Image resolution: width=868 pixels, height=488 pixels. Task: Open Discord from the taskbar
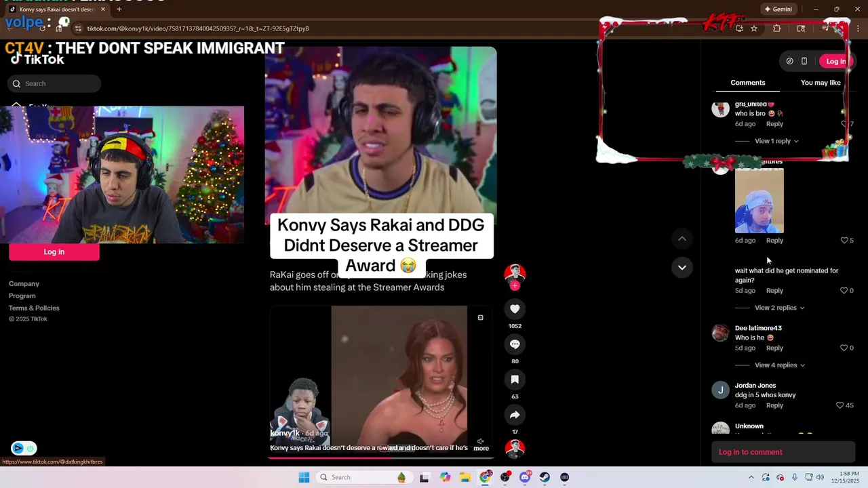525,477
